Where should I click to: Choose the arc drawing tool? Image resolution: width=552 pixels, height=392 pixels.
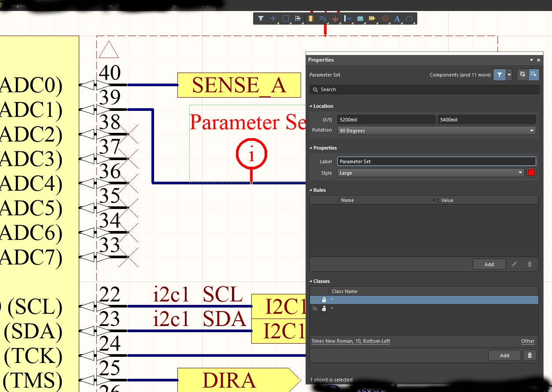(x=409, y=18)
